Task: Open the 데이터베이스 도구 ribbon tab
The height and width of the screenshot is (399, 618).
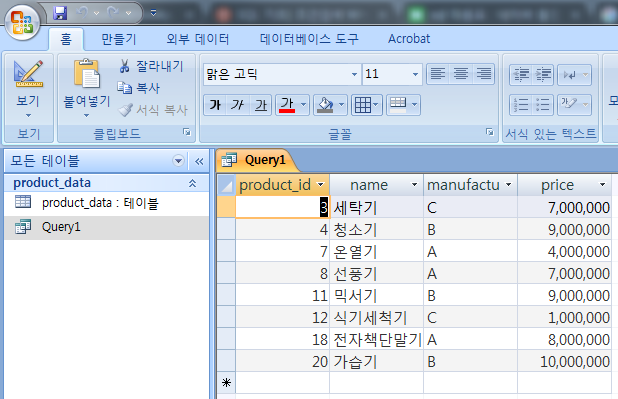Action: click(x=309, y=39)
